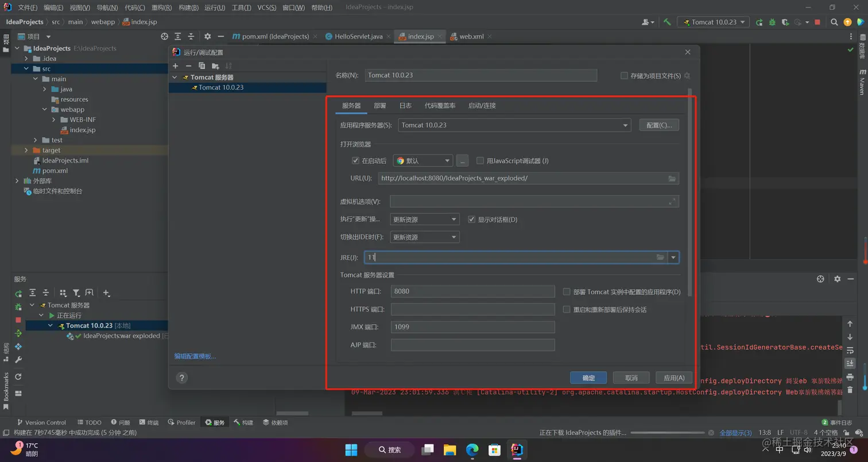Enable the JavaScript debugger checkbox
Image resolution: width=868 pixels, height=462 pixels.
[480, 161]
